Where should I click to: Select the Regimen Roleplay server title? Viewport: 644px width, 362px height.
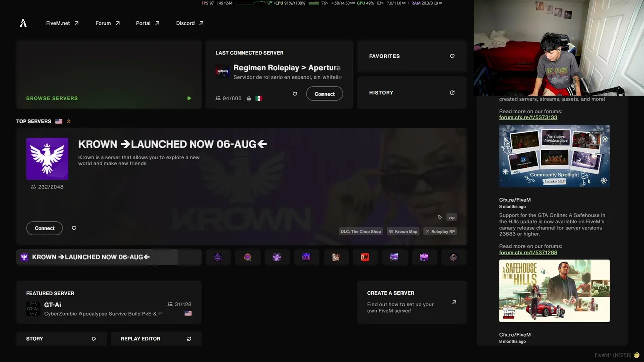287,68
